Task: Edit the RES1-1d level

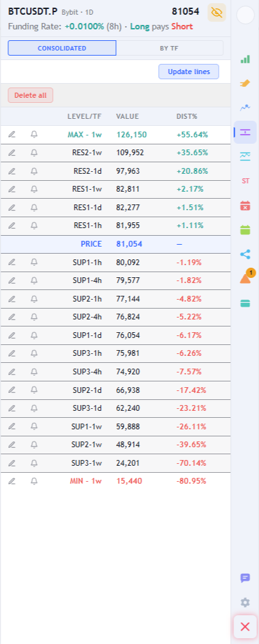Action: click(x=12, y=208)
